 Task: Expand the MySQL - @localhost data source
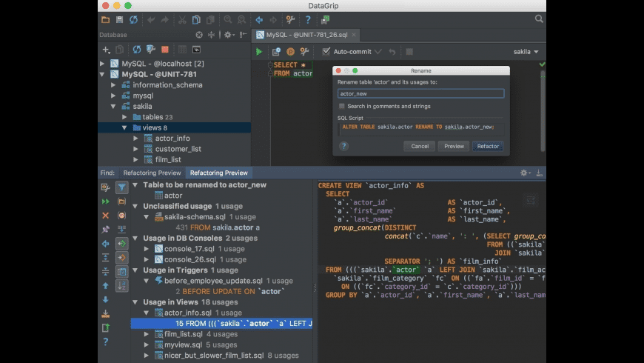pyautogui.click(x=103, y=64)
